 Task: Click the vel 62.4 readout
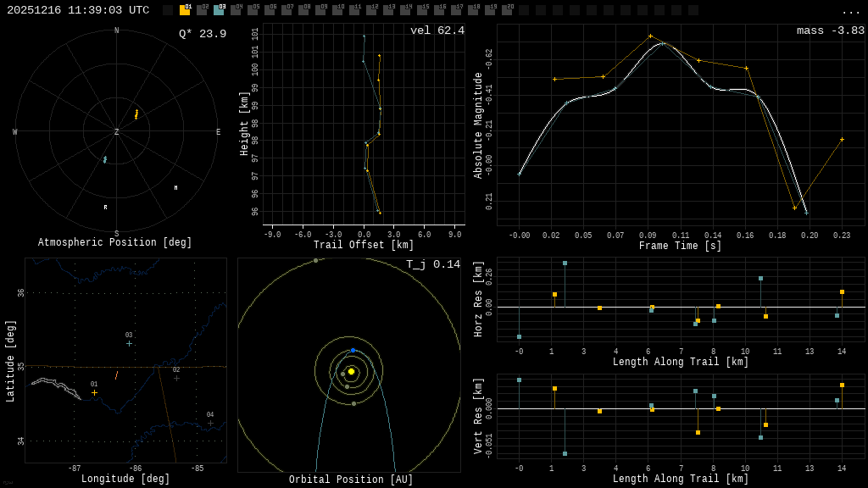[x=437, y=31]
